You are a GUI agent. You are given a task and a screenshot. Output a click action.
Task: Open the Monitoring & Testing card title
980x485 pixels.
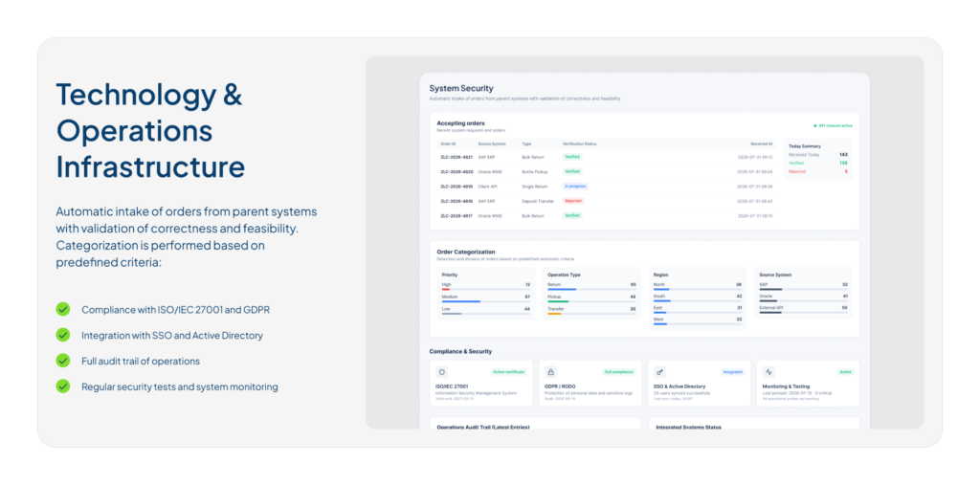pyautogui.click(x=787, y=386)
